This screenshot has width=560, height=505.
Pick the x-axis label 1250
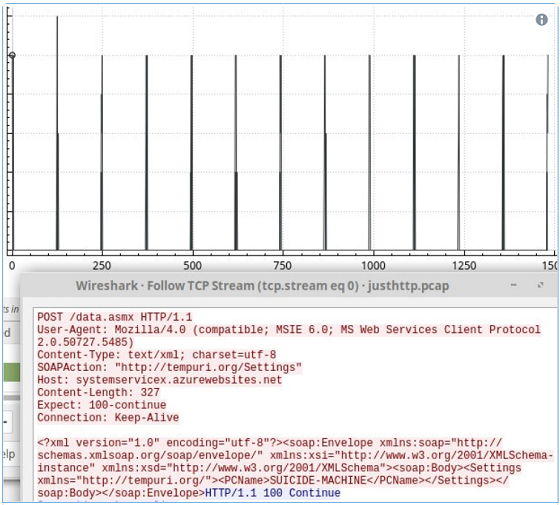[x=464, y=266]
